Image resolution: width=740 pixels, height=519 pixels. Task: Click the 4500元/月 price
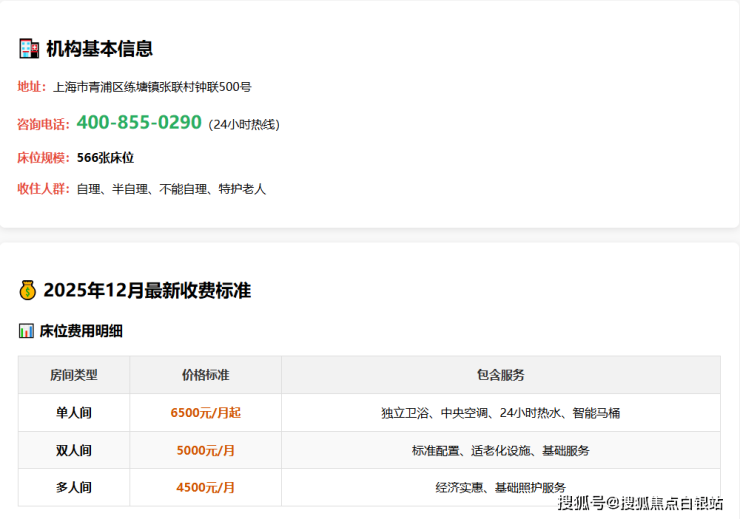(205, 488)
